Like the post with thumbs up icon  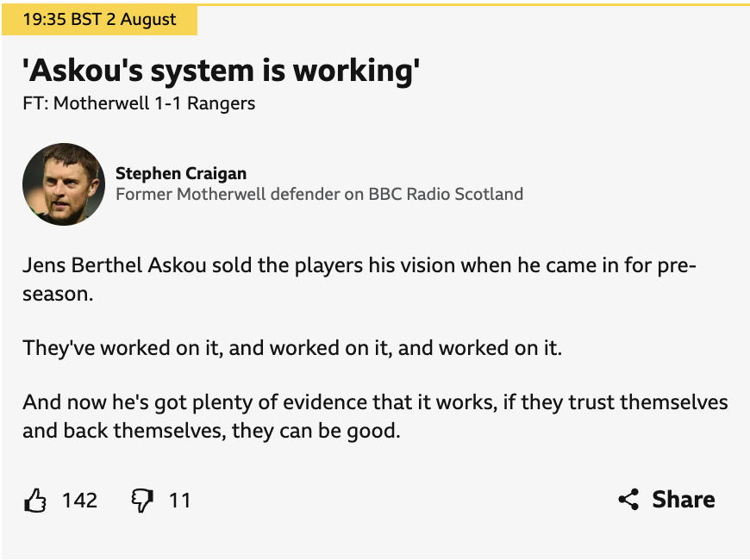[x=34, y=500]
